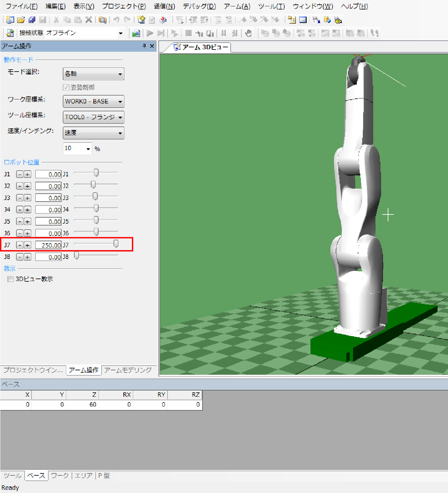Click the hand pan tool icon

pos(249,33)
